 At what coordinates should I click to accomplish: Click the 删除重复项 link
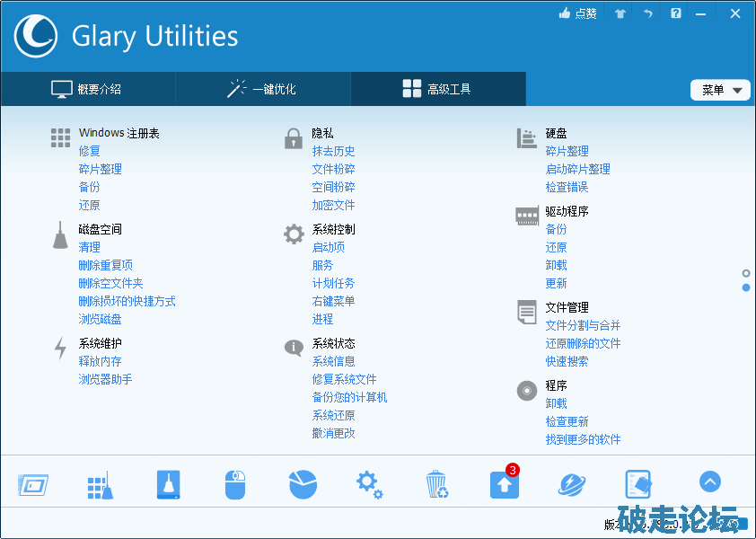(105, 265)
